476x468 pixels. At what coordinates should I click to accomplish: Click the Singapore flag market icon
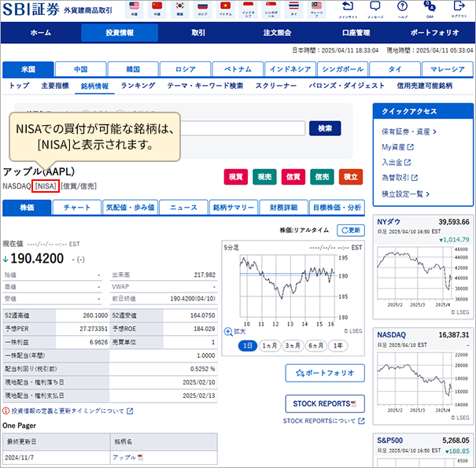point(271,9)
